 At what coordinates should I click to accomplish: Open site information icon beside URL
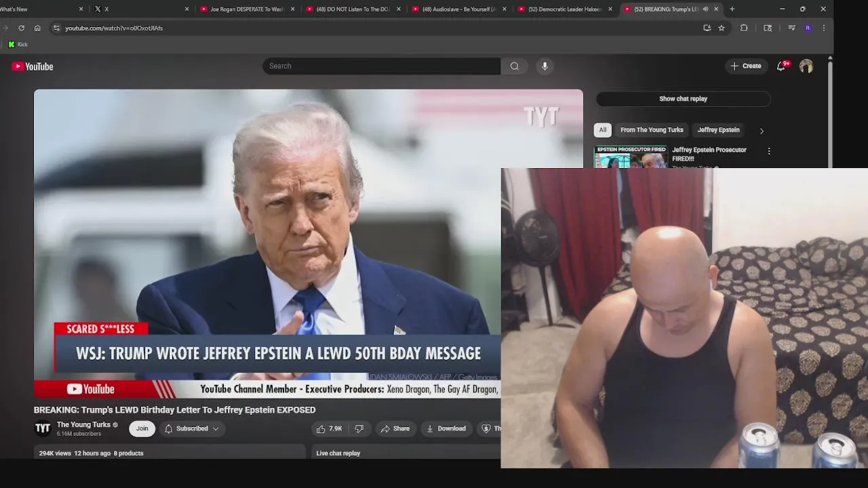[x=56, y=28]
